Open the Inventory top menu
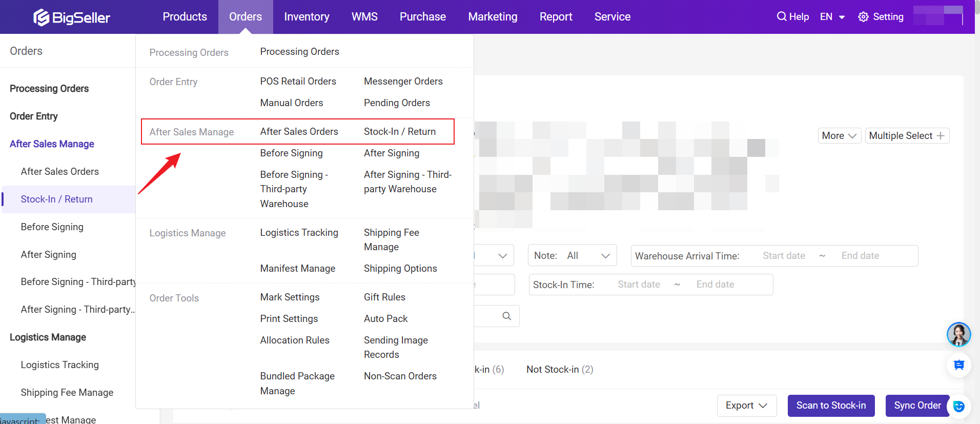The width and height of the screenshot is (980, 424). (307, 17)
